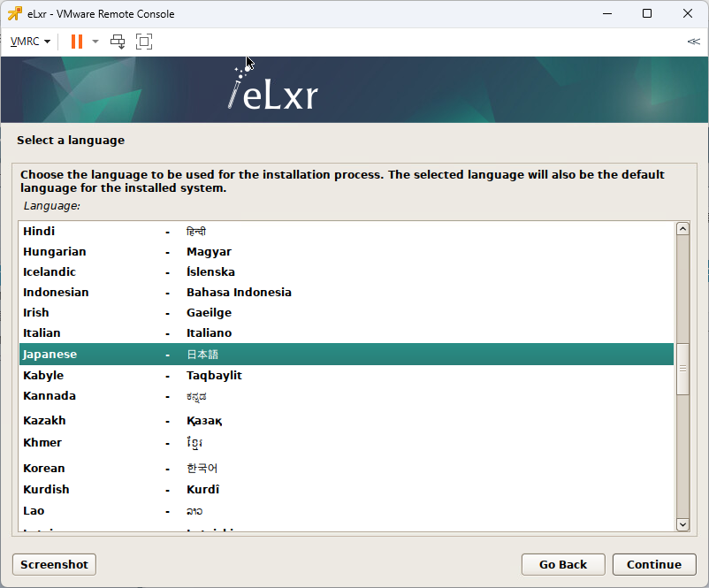Pick Khmer from the language list
Image resolution: width=709 pixels, height=588 pixels.
tap(347, 443)
